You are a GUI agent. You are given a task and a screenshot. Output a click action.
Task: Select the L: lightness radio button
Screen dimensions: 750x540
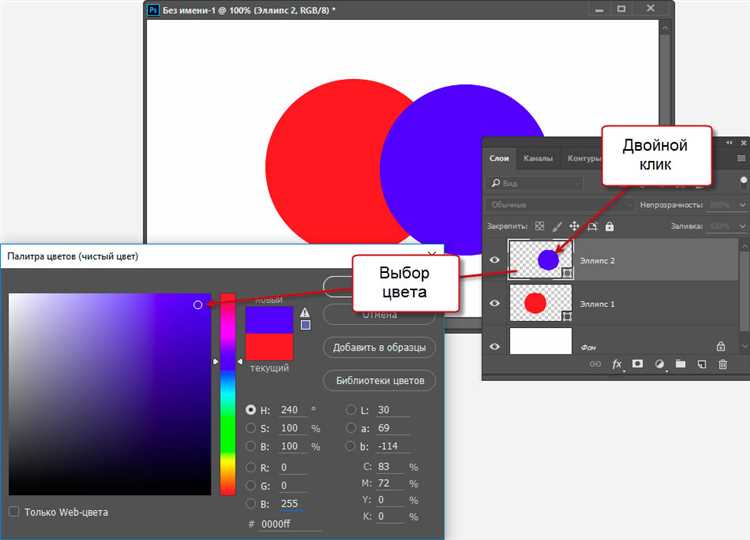(x=351, y=410)
